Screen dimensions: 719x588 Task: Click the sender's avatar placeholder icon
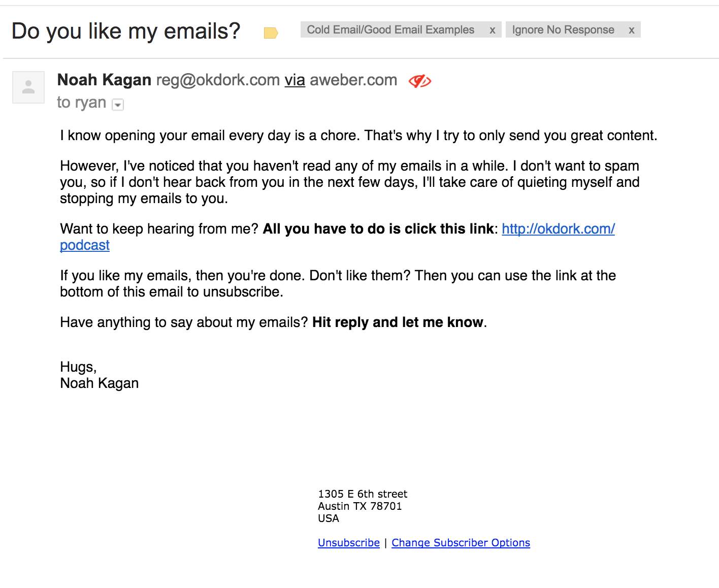click(x=28, y=87)
